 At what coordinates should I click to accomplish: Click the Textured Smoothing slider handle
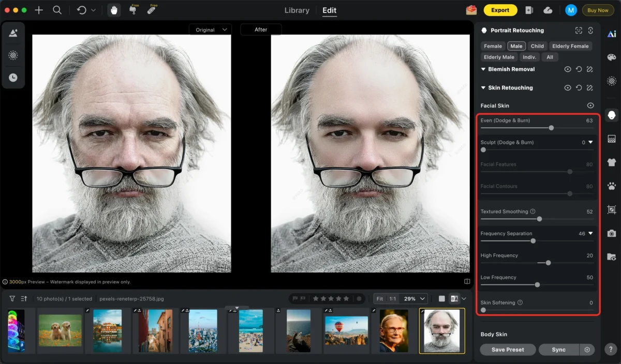[x=539, y=219]
